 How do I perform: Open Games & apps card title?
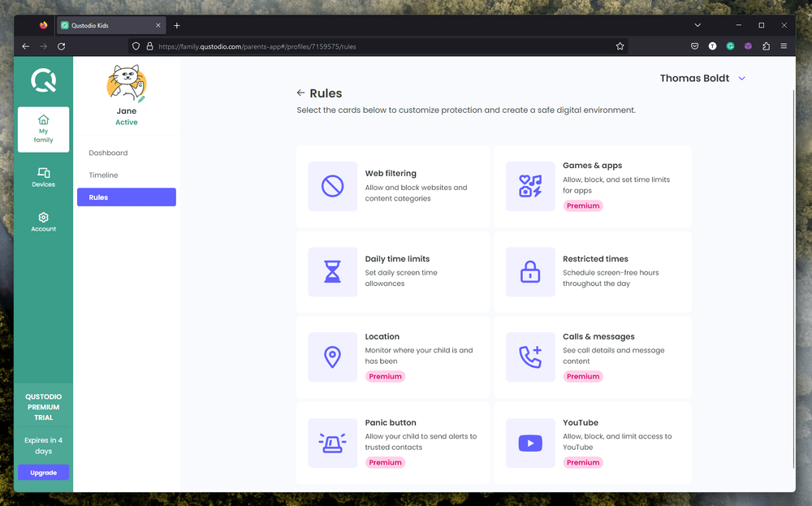593,165
